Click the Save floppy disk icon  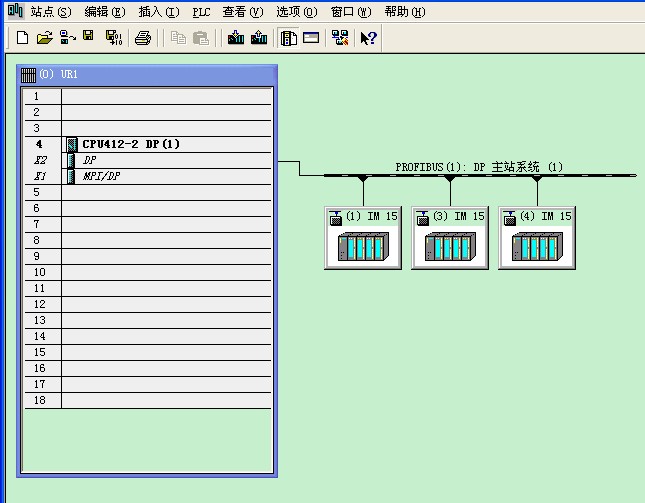pos(88,38)
